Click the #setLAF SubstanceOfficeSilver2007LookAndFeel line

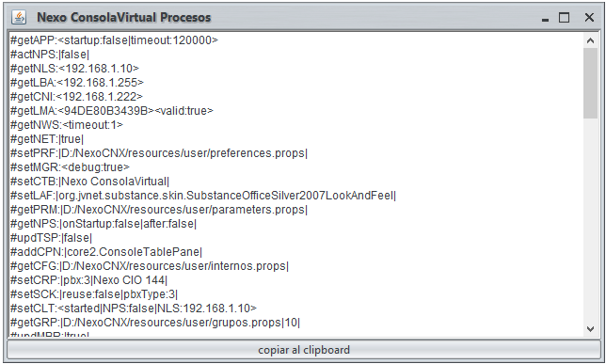(203, 196)
